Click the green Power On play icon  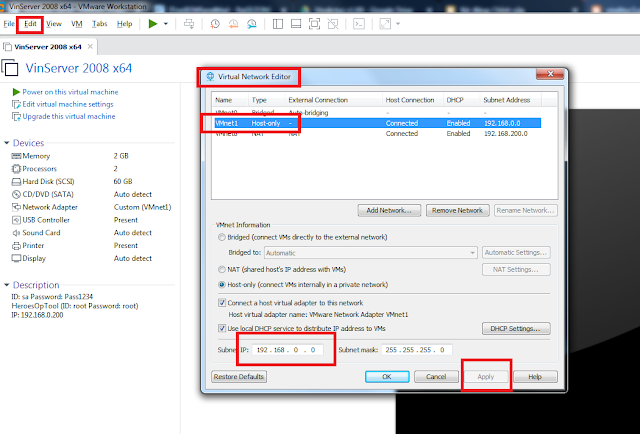pyautogui.click(x=153, y=24)
